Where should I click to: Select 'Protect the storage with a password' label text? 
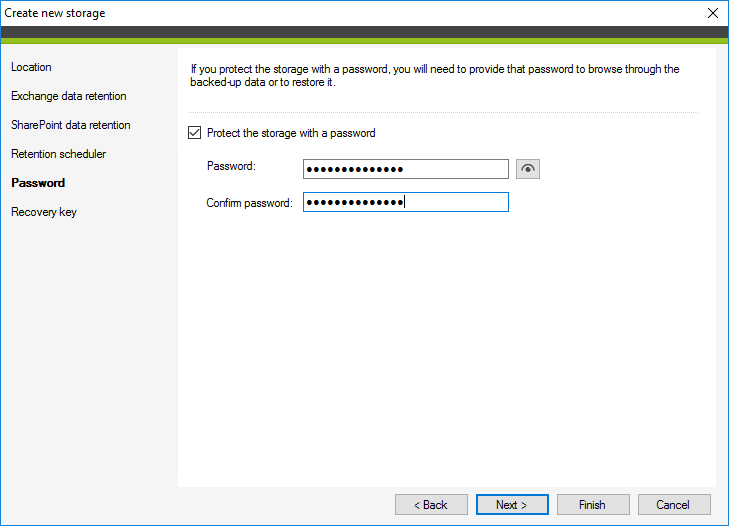pos(291,133)
